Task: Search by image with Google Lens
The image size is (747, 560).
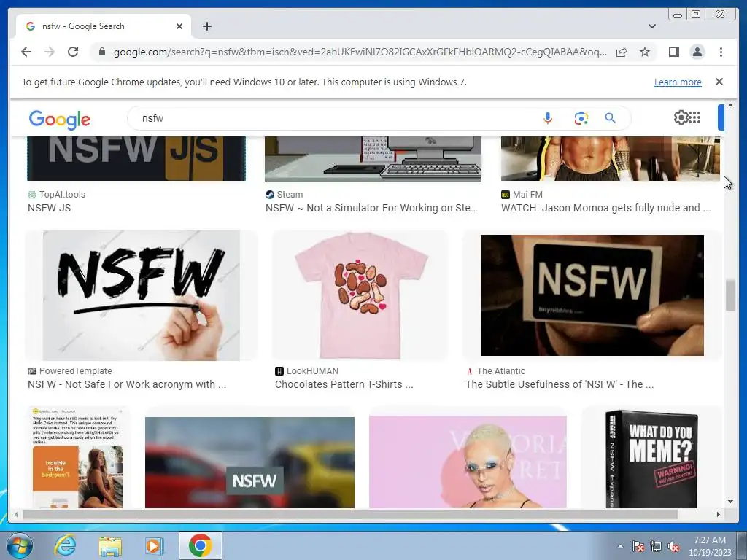Action: [x=581, y=118]
